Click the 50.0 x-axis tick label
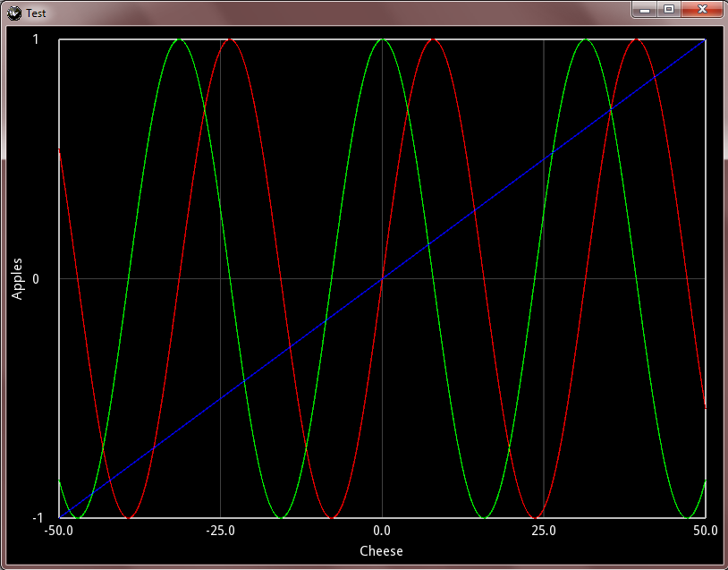 (706, 531)
